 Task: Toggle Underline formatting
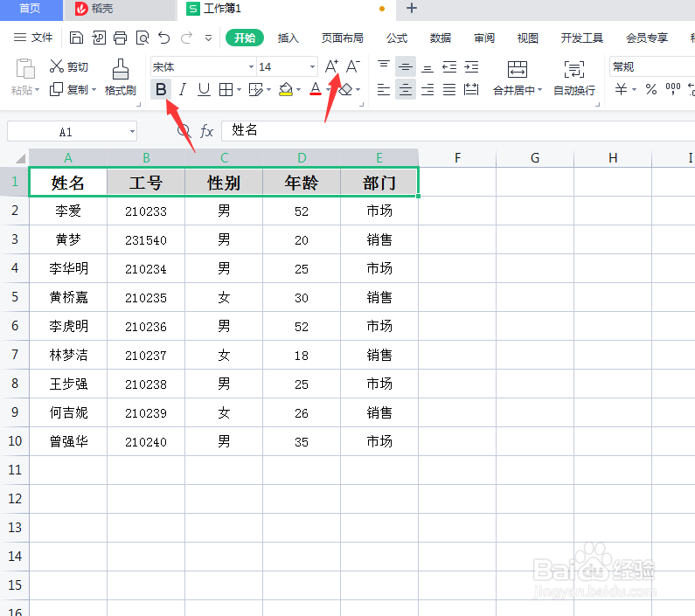click(204, 89)
